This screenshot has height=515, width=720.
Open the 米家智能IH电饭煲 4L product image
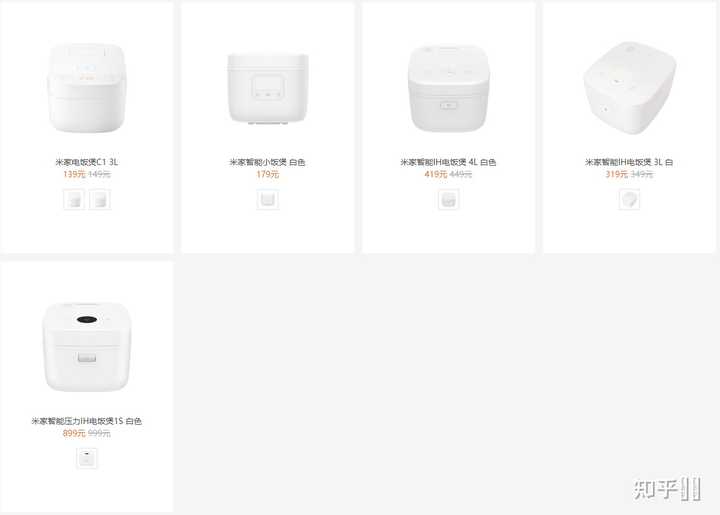pyautogui.click(x=448, y=88)
